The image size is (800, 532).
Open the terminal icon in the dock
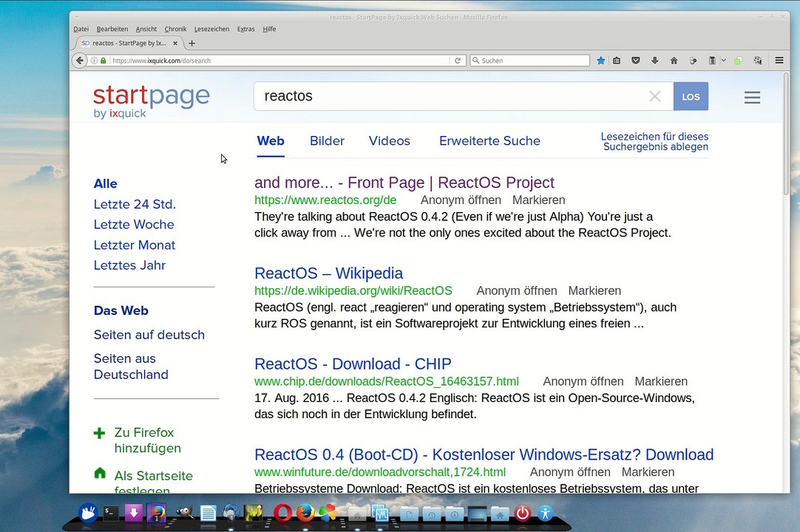[x=111, y=513]
